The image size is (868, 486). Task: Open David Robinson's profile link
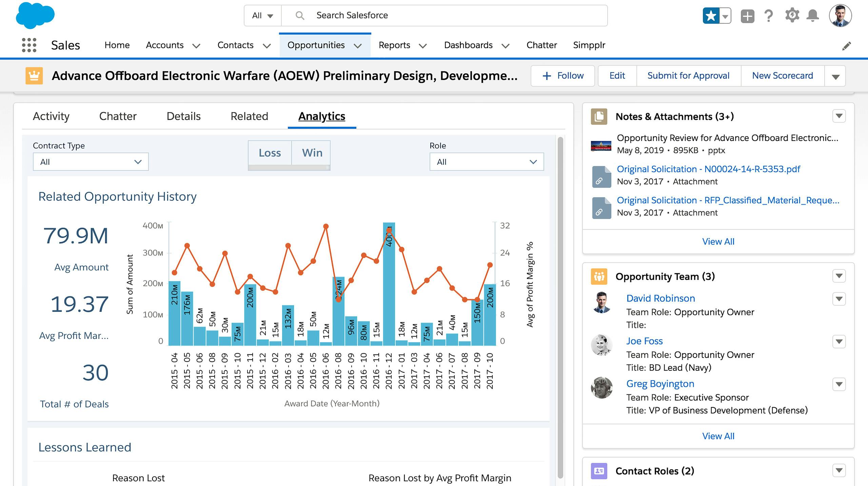pos(660,298)
